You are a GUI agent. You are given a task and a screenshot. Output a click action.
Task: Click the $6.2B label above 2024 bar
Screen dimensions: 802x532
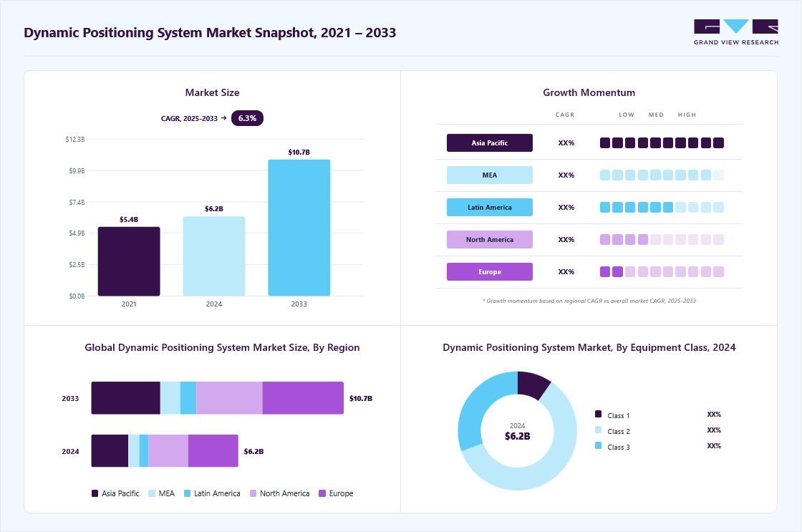[214, 208]
